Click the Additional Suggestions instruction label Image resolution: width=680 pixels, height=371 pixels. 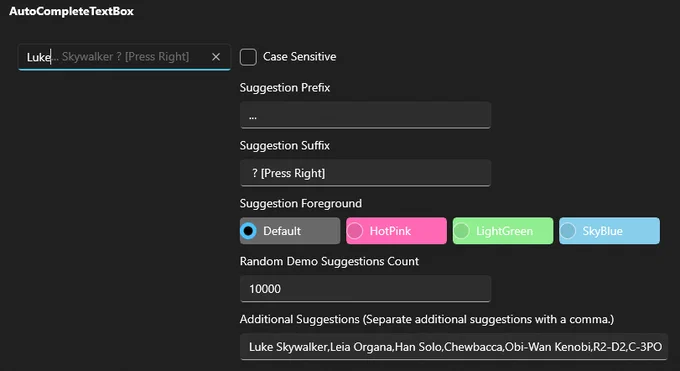(427, 319)
